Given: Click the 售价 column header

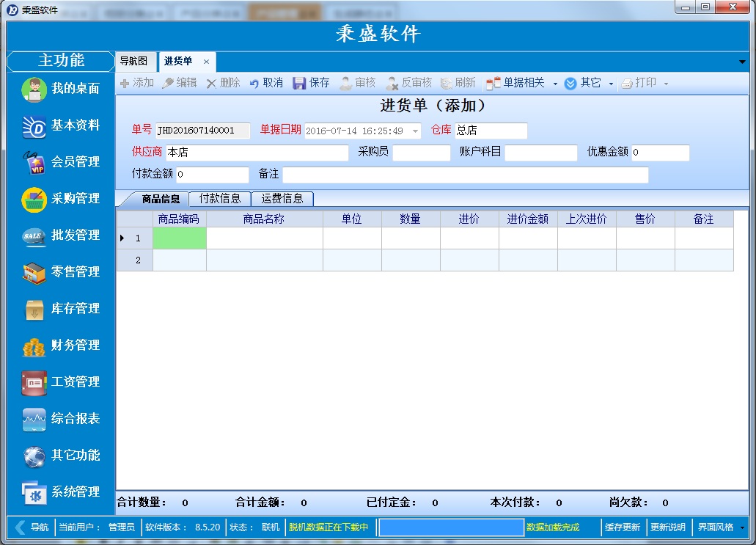Looking at the screenshot, I should (x=645, y=219).
